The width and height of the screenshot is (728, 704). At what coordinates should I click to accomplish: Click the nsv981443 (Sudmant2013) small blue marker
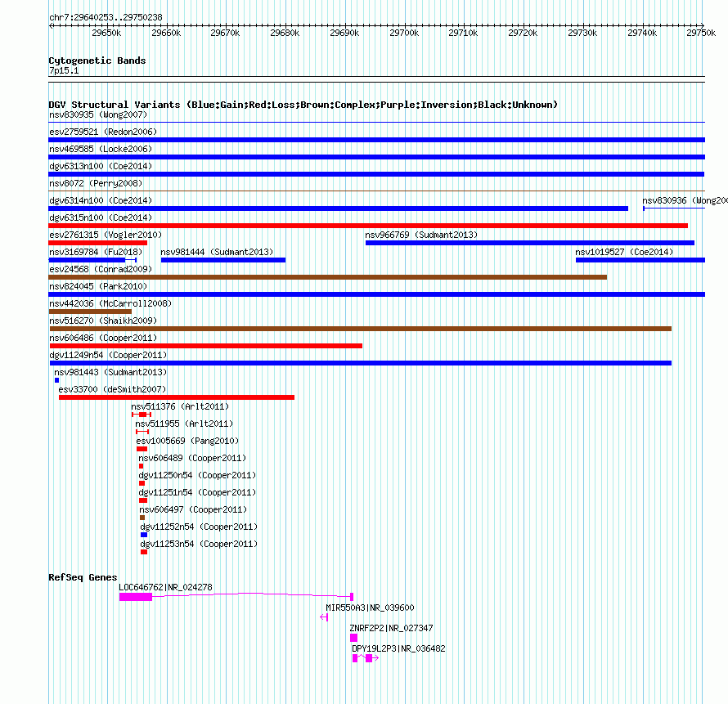point(56,380)
